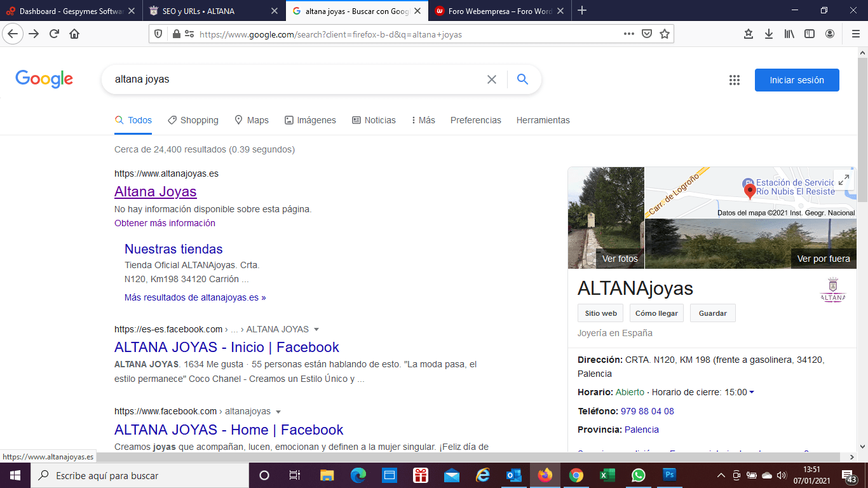Viewport: 868px width, 488px height.
Task: Go back with Firefox back arrow
Action: click(13, 34)
